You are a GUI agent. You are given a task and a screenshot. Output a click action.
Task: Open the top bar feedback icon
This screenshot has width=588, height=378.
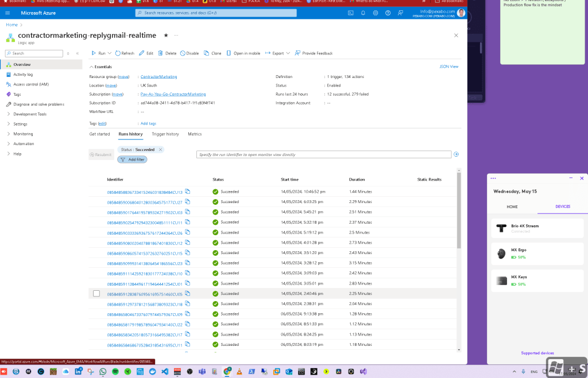click(x=400, y=13)
